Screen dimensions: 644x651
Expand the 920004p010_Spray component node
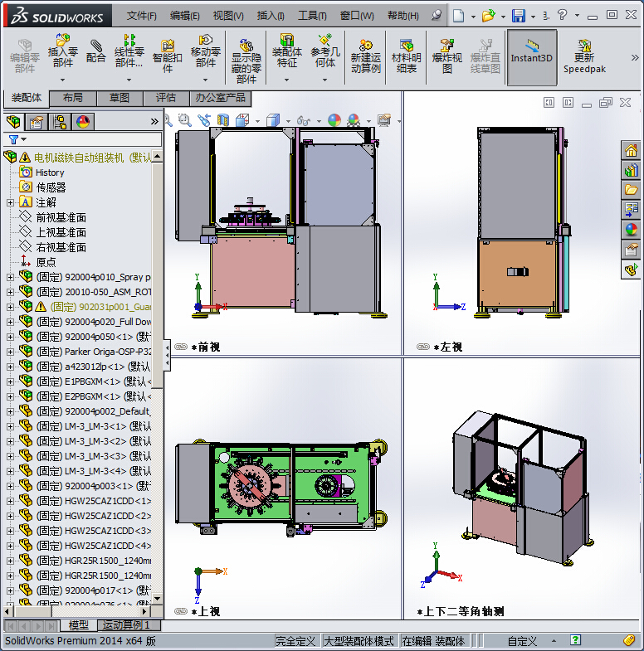pyautogui.click(x=10, y=277)
